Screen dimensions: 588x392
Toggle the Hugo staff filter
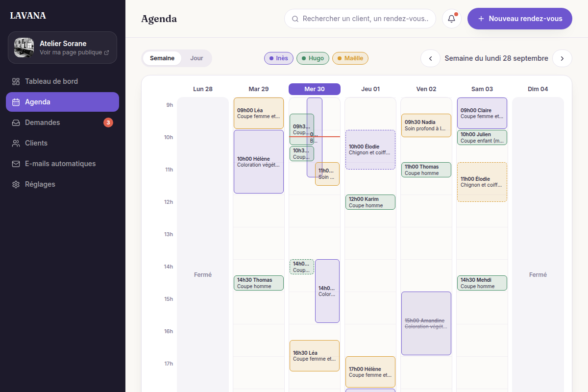(x=313, y=58)
